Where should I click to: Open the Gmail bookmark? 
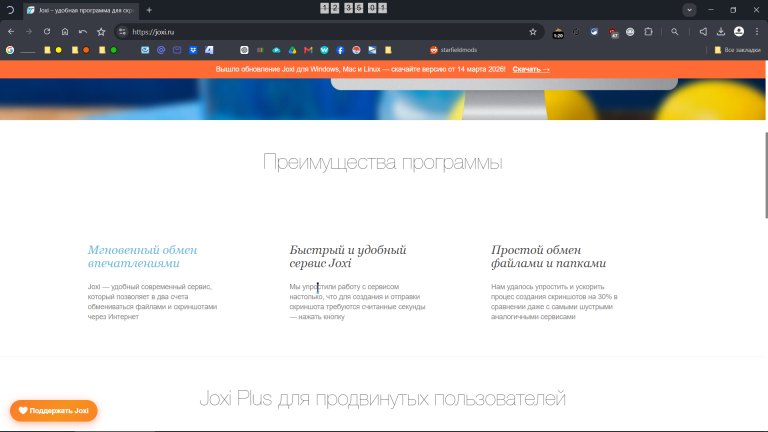308,50
